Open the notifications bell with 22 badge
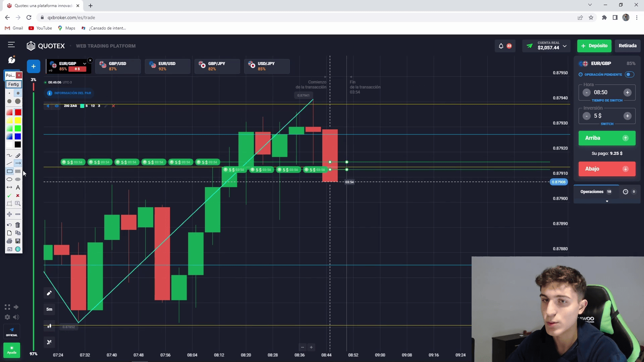This screenshot has height=362, width=644. click(505, 46)
